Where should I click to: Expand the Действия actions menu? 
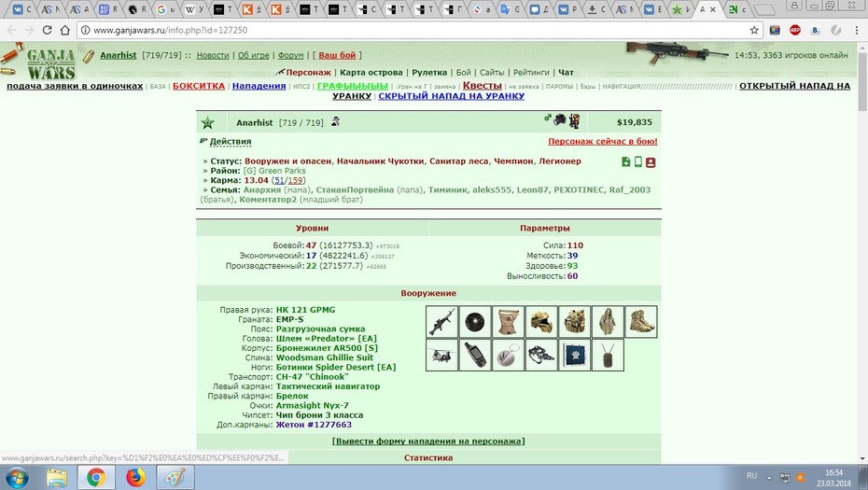[x=231, y=141]
